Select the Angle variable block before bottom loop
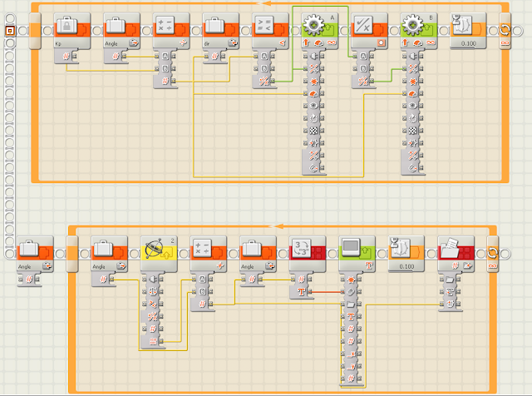The height and width of the screenshot is (396, 532). [x=35, y=255]
